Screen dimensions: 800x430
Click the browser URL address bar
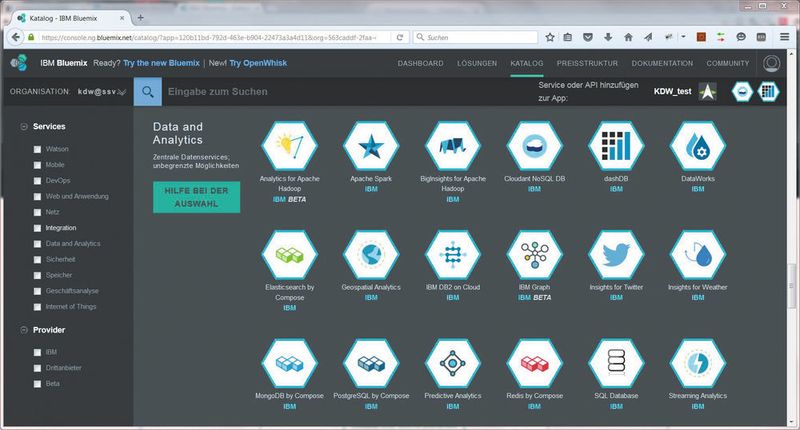tap(209, 37)
